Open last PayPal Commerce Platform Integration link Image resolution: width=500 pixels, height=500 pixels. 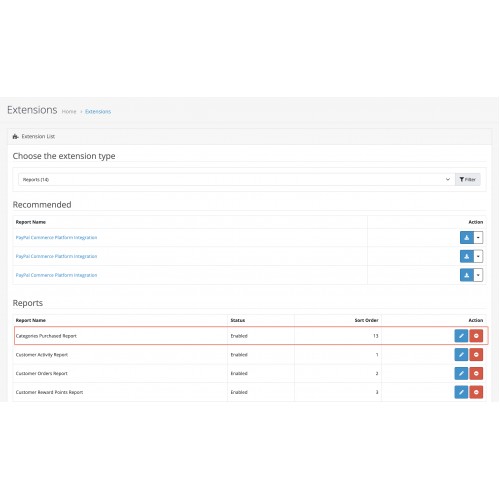pyautogui.click(x=56, y=275)
